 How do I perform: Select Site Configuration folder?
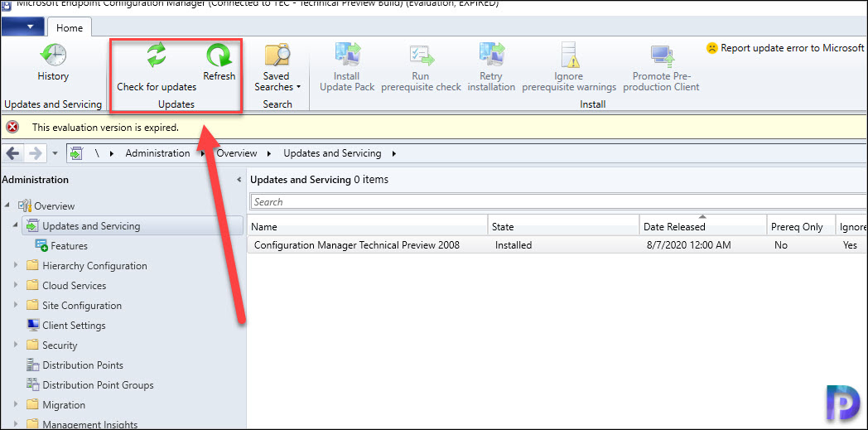click(x=82, y=306)
